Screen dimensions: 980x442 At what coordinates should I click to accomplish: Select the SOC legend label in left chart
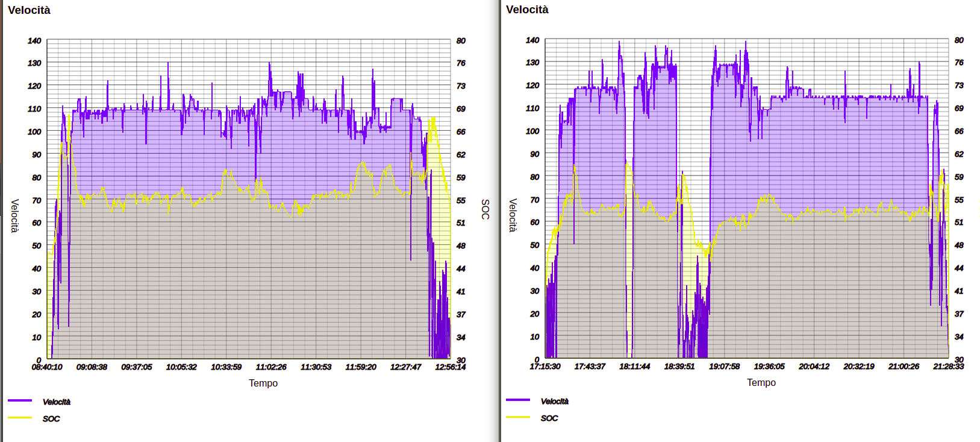[x=51, y=418]
